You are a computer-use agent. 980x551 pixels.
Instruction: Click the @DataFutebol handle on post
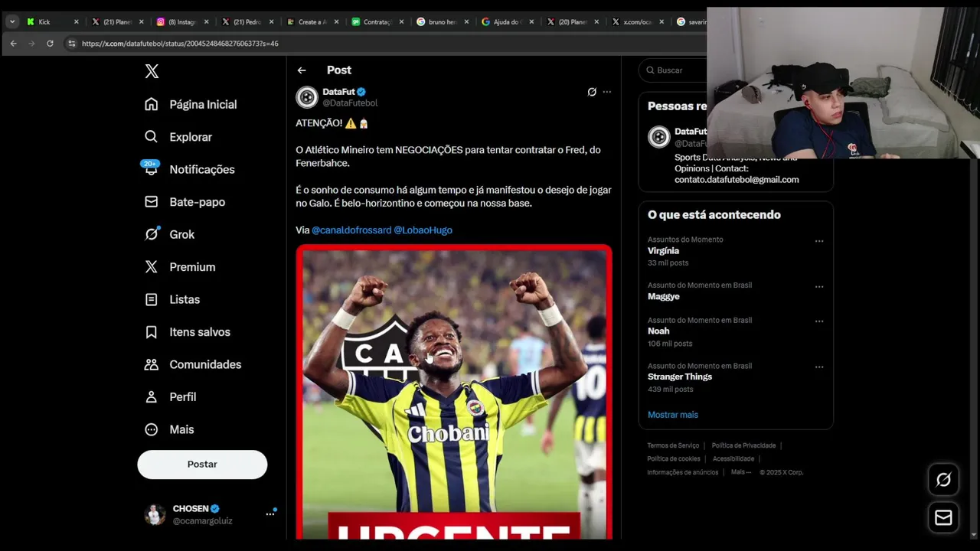click(x=350, y=103)
